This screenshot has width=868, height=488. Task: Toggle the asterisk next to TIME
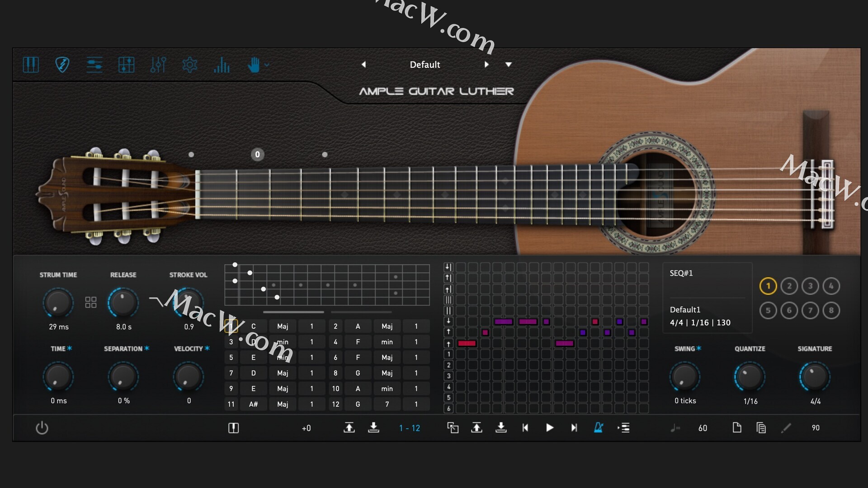(70, 348)
